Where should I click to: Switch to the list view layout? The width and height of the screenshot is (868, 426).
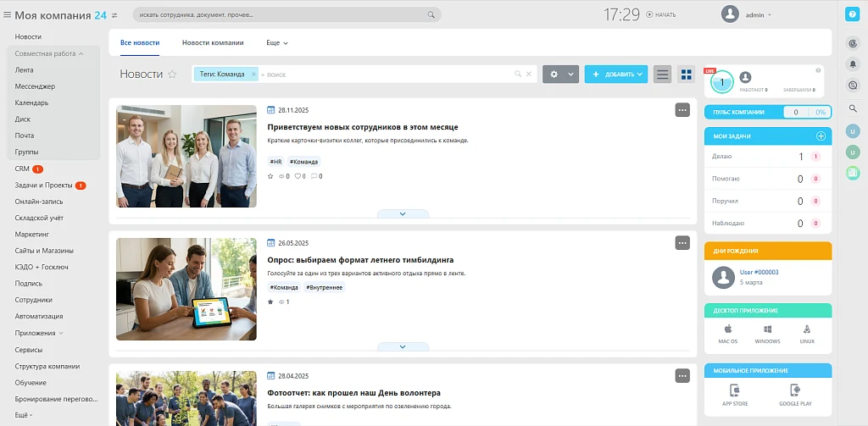click(x=663, y=75)
